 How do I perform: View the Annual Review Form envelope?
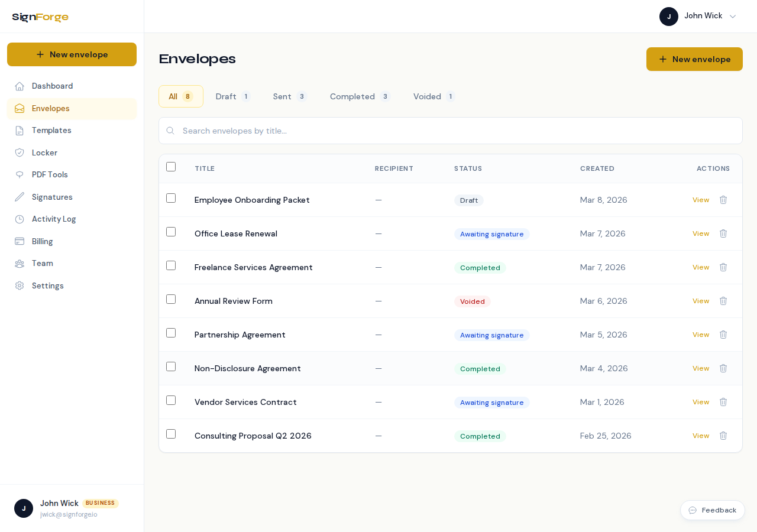701,301
